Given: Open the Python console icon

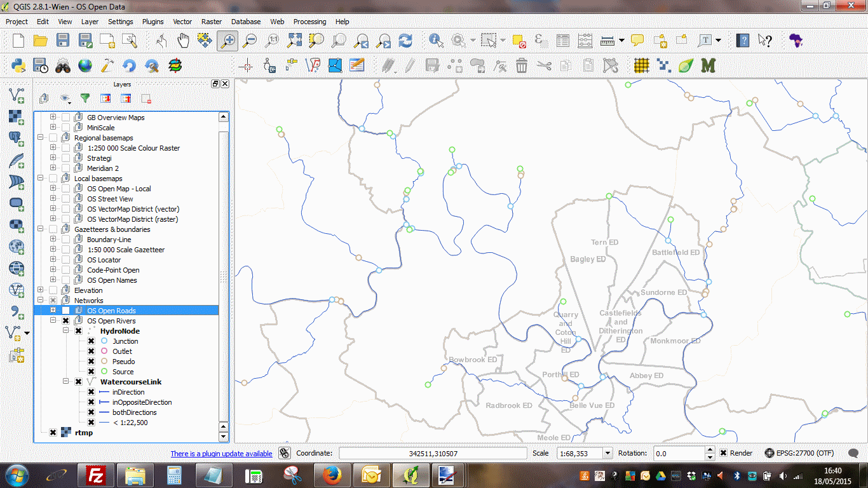Looking at the screenshot, I should click(x=18, y=65).
